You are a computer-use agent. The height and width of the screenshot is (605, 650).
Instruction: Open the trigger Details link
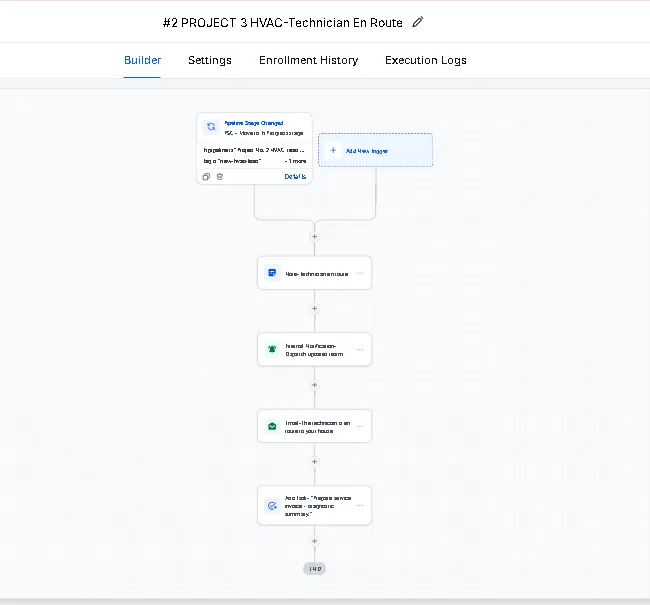pos(295,176)
